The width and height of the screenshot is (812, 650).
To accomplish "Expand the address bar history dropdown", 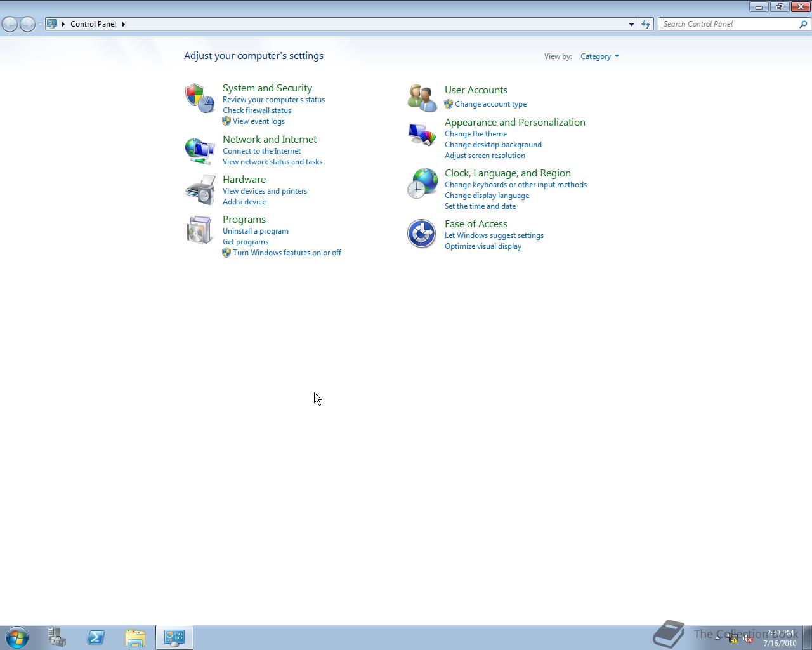I will (x=631, y=24).
